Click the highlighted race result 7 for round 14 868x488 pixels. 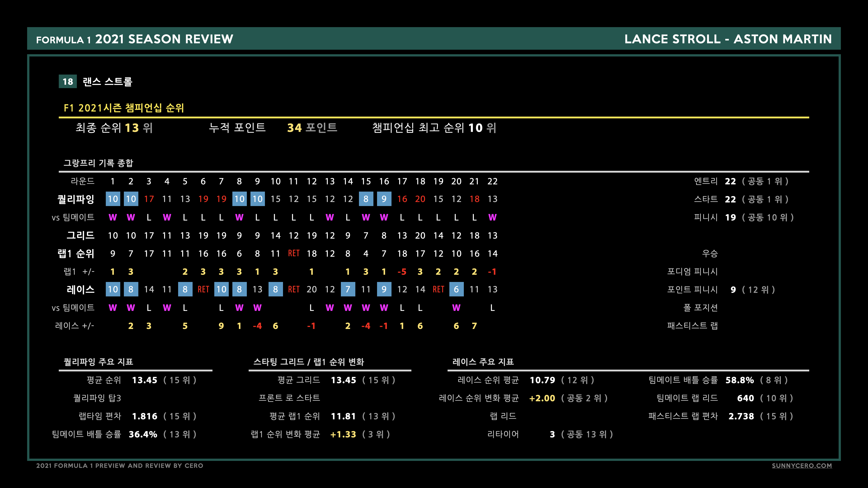coord(348,289)
